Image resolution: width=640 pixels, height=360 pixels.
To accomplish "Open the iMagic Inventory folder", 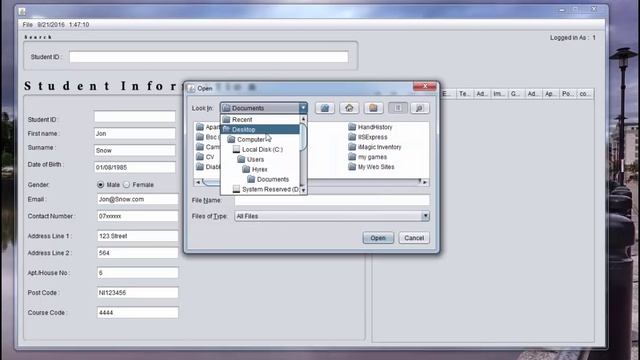I will [375, 147].
